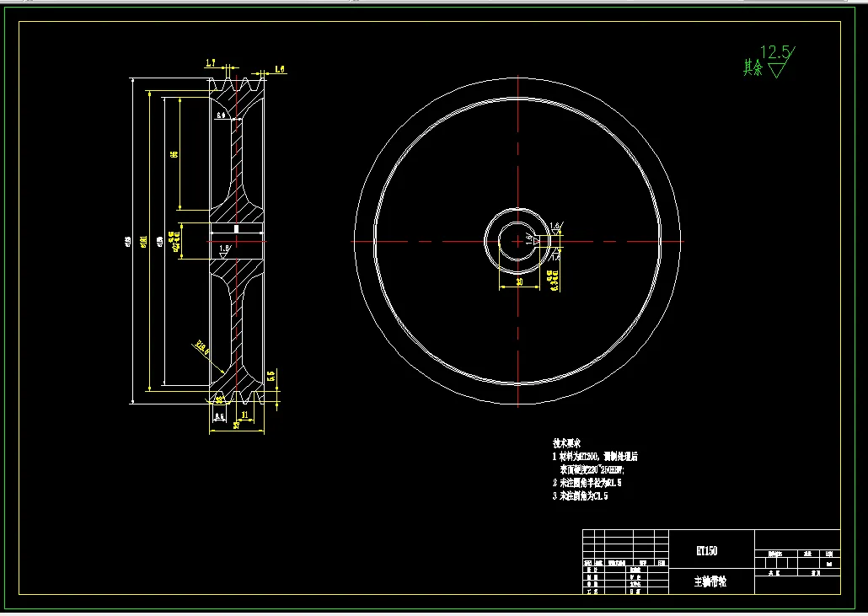Click the 30 keyway dimension below the hub
868x616 pixels.
(519, 281)
